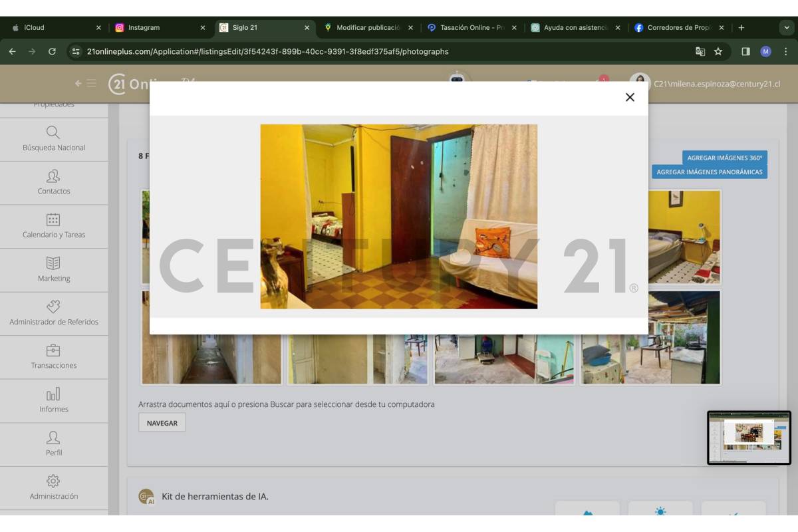This screenshot has height=532, width=798.
Task: Open Informes in the sidebar
Action: coord(54,400)
